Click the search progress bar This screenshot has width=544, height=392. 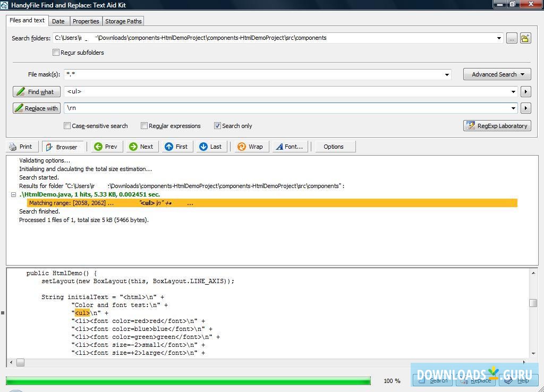[189, 380]
